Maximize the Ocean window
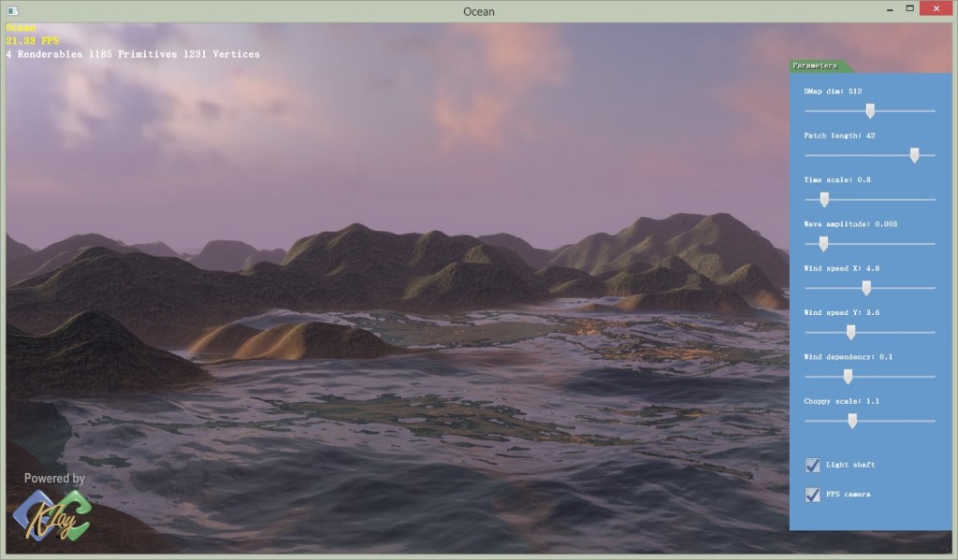The image size is (958, 560). pos(909,8)
